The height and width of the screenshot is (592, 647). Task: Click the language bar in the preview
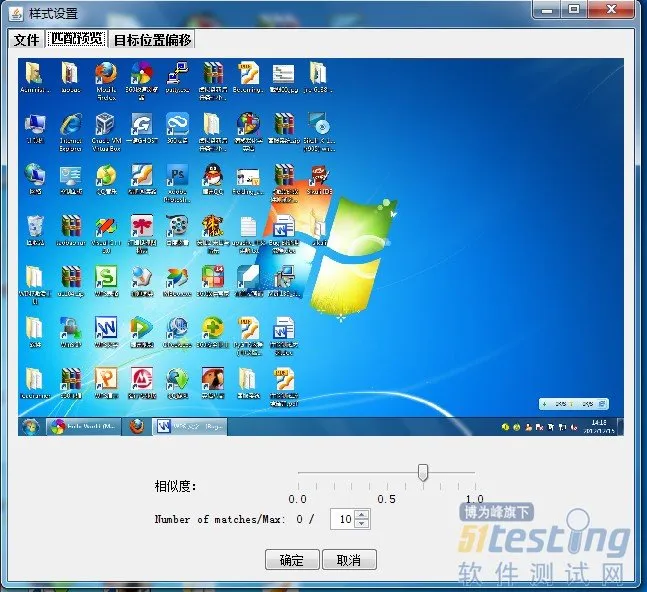pos(574,404)
